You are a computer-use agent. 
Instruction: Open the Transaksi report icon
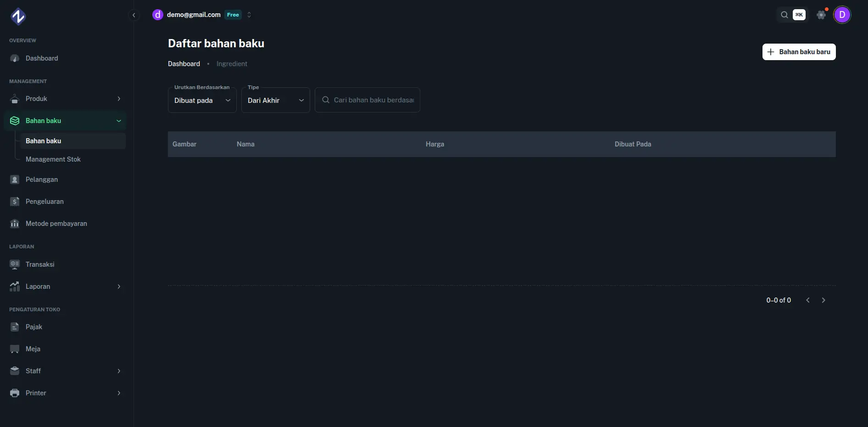[14, 264]
